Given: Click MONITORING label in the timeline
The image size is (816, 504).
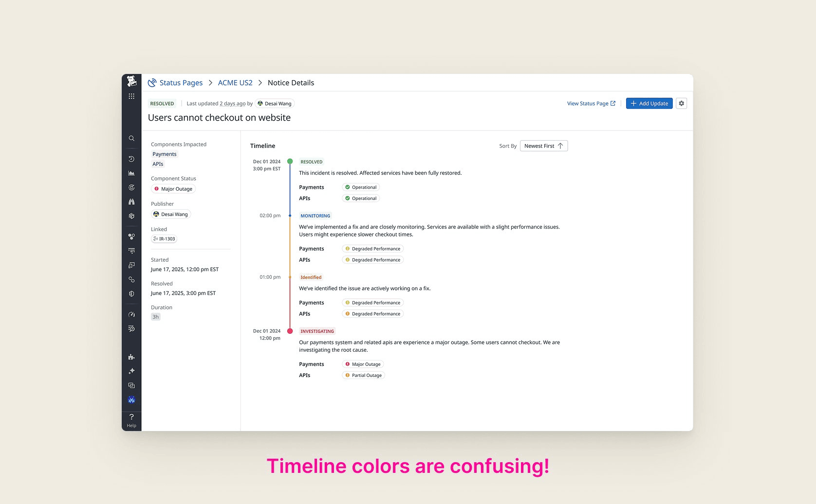Looking at the screenshot, I should click(315, 216).
